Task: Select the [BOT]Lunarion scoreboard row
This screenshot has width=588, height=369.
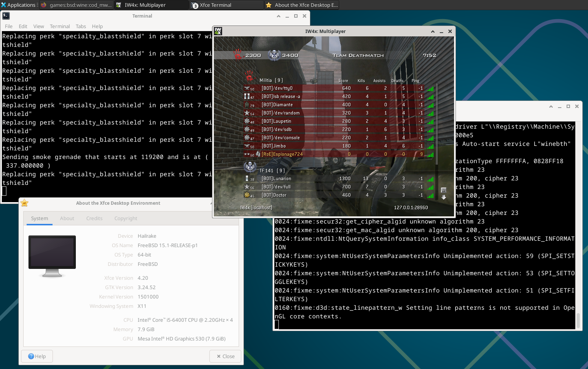Action: point(339,178)
